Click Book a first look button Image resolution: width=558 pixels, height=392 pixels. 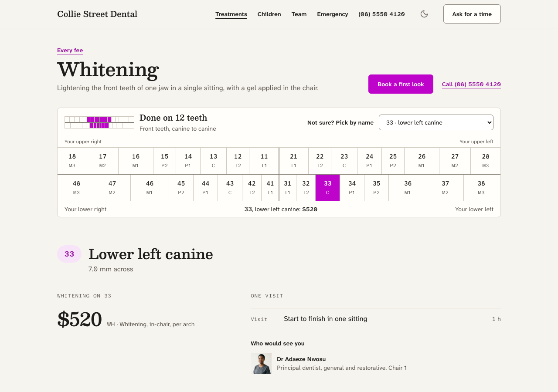pos(401,84)
